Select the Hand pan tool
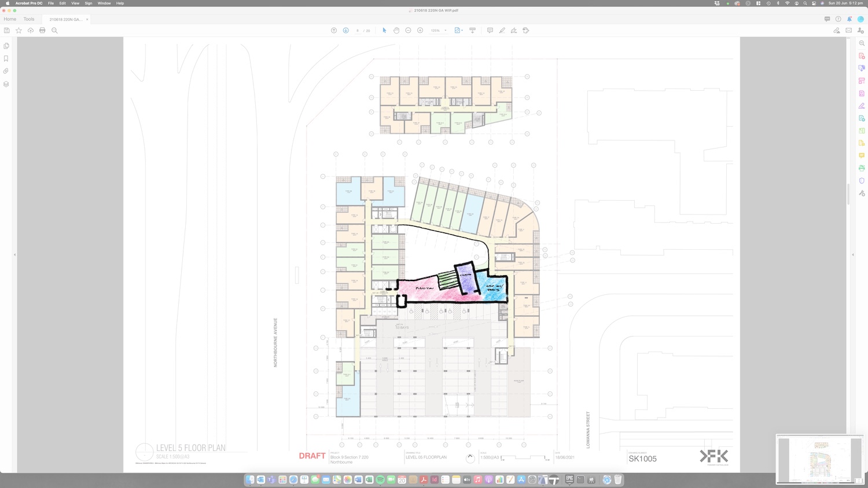This screenshot has width=868, height=488. click(396, 31)
